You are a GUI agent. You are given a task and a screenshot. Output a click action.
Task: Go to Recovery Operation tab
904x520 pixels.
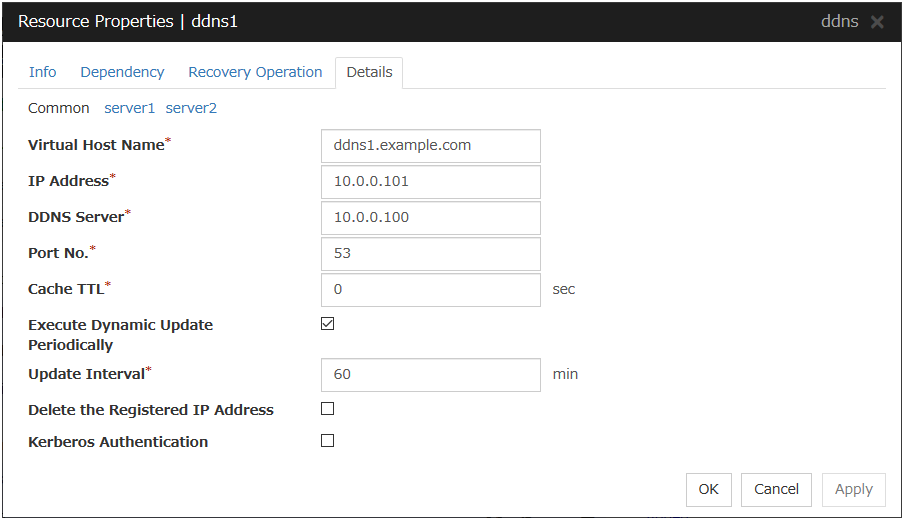pos(255,72)
